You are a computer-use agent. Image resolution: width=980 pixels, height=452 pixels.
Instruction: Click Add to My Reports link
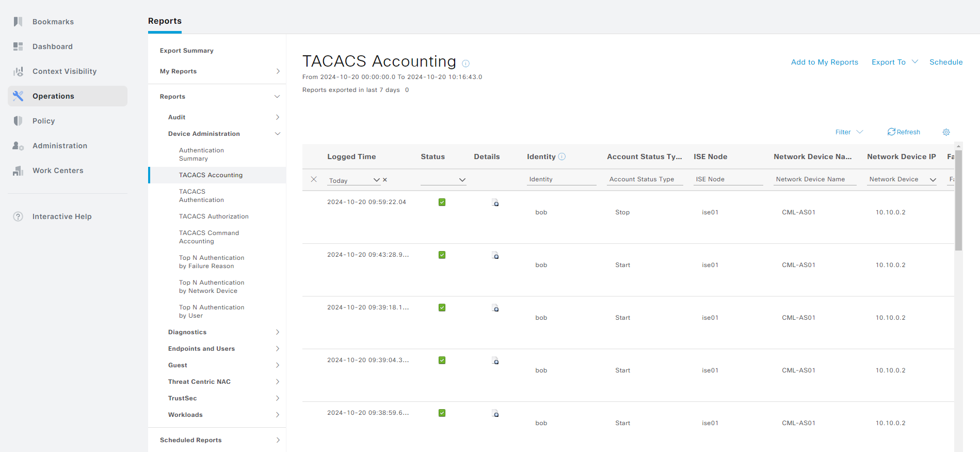(x=824, y=62)
